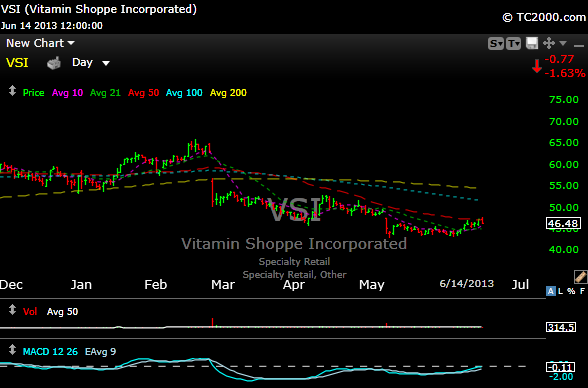The image size is (588, 388).
Task: Toggle the L logarithmic scale button
Action: tap(561, 291)
